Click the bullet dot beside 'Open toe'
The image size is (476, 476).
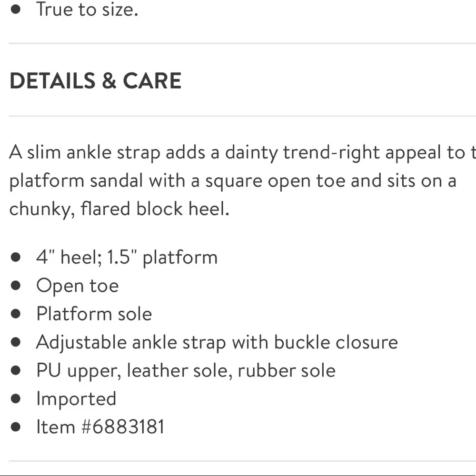pos(16,285)
